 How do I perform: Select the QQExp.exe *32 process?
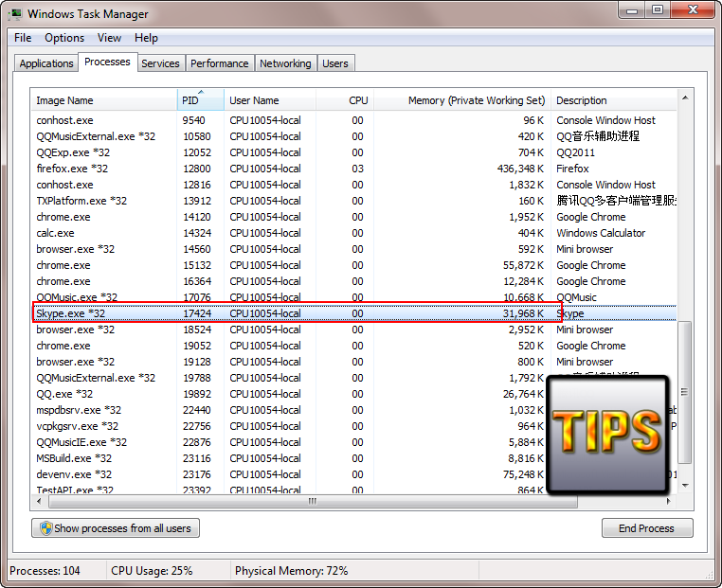(353, 152)
